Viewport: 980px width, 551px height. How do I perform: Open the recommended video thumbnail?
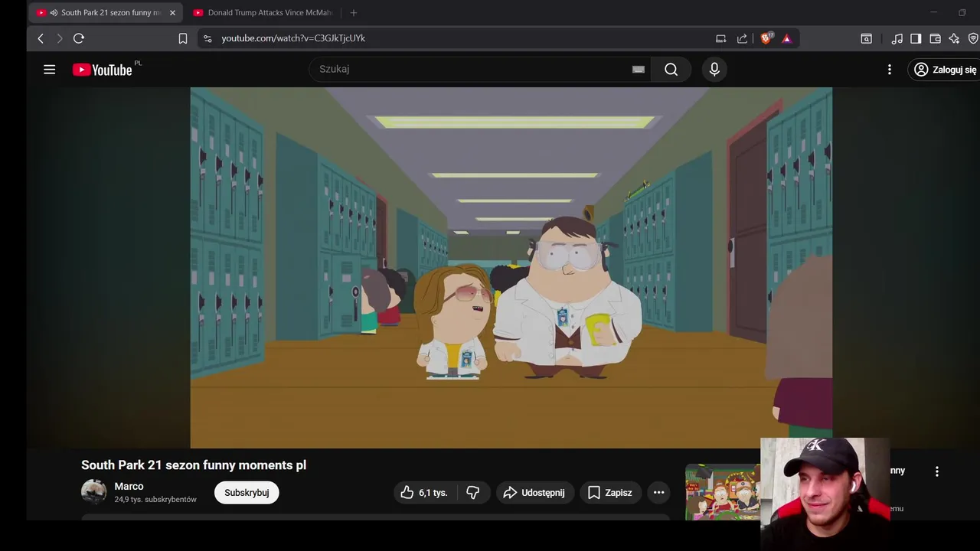click(x=723, y=492)
